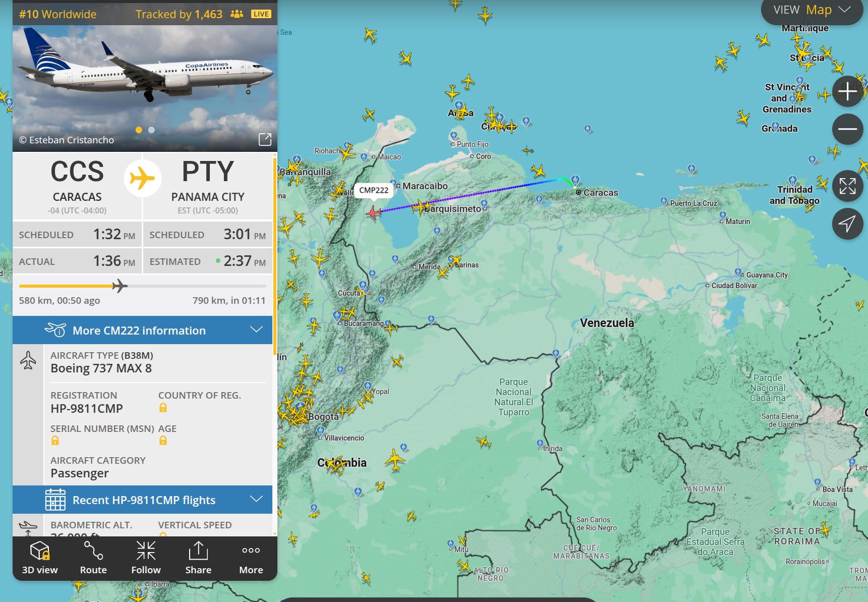This screenshot has width=868, height=602.
Task: Share flight CM222
Action: click(x=198, y=558)
